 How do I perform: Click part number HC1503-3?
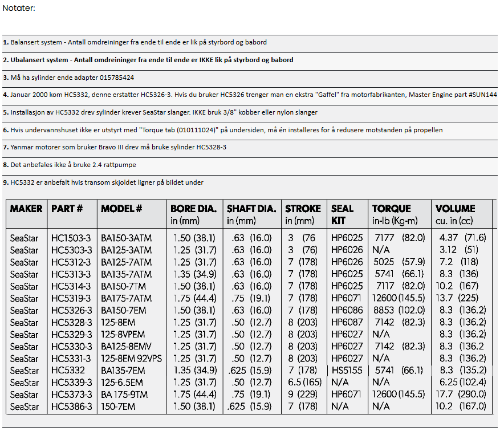click(x=71, y=238)
